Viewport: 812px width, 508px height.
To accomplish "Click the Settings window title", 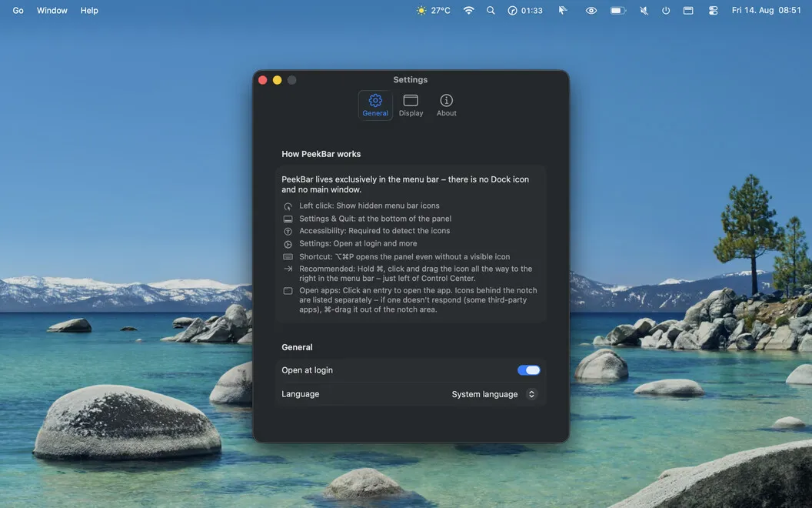I will pyautogui.click(x=410, y=80).
